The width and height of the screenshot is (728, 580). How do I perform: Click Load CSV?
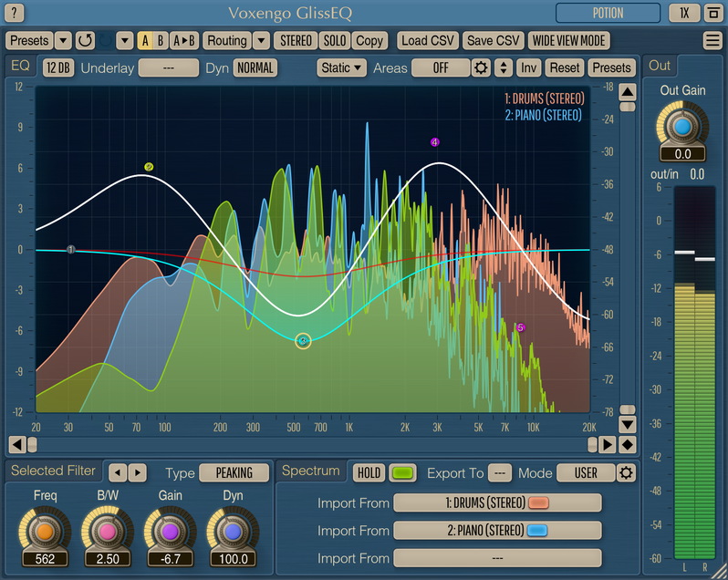pos(428,41)
